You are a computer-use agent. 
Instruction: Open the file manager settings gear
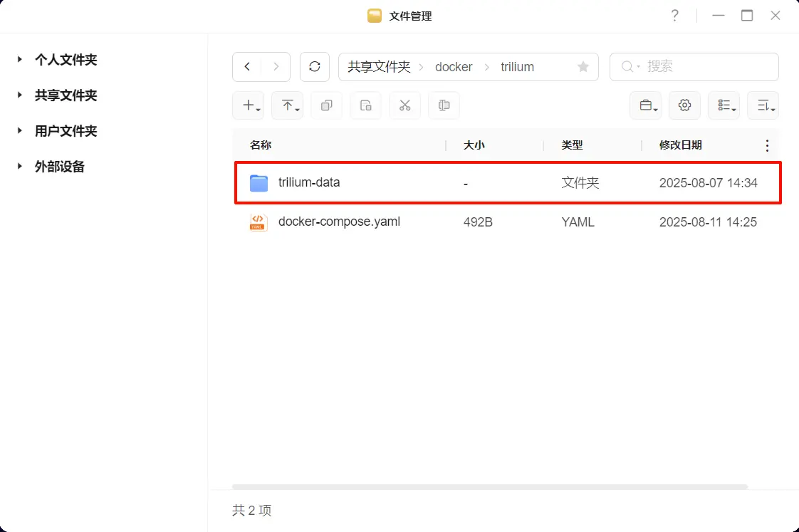tap(684, 105)
